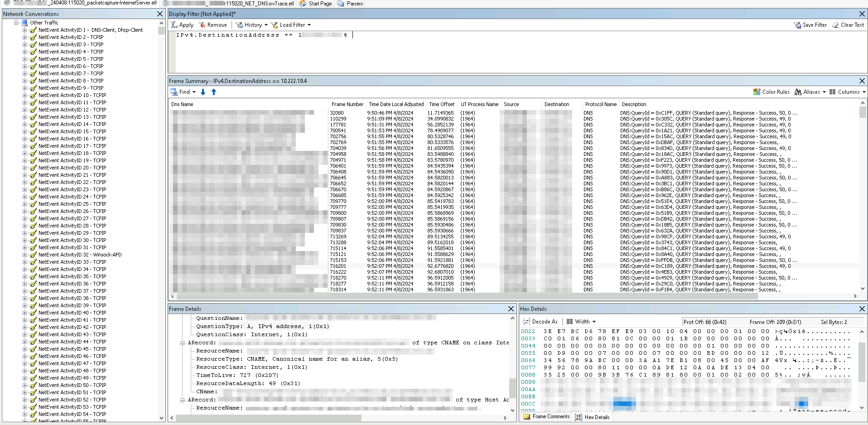
Task: Click the Decode As button label
Action: coord(545,322)
